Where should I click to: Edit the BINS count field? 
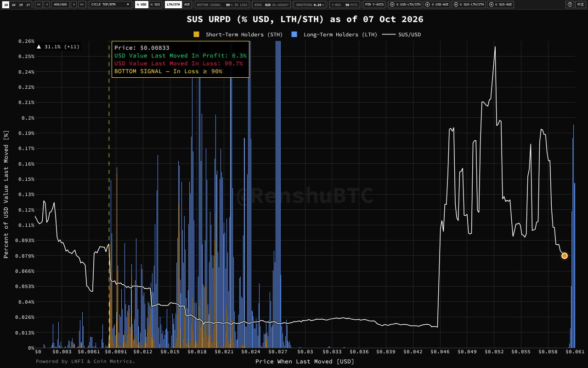click(x=268, y=5)
